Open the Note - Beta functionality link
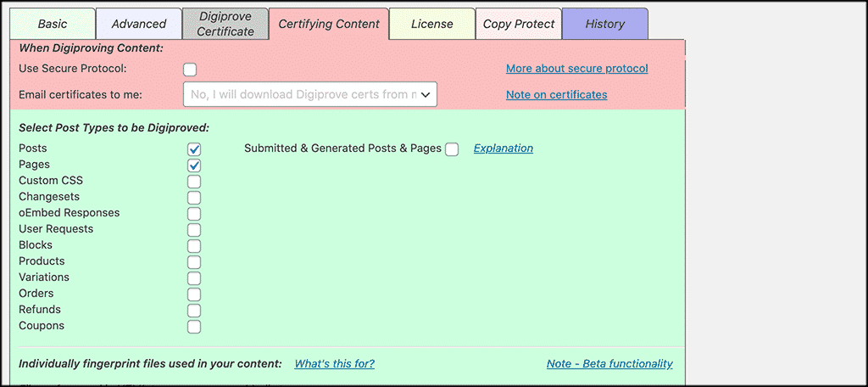This screenshot has width=868, height=387. click(x=609, y=364)
